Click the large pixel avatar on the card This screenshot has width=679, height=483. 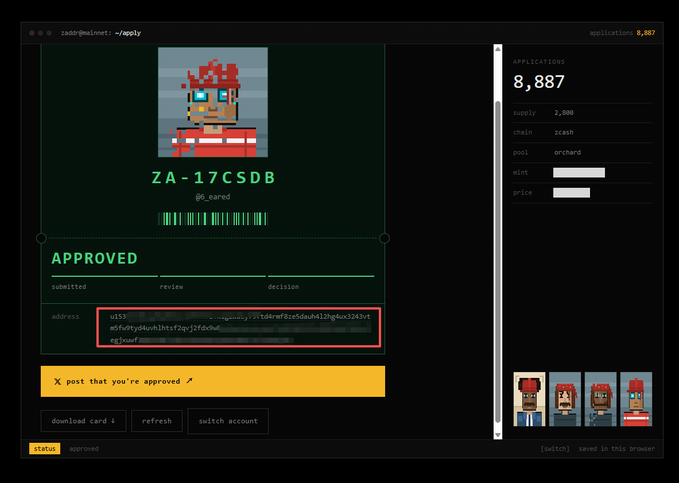213,102
